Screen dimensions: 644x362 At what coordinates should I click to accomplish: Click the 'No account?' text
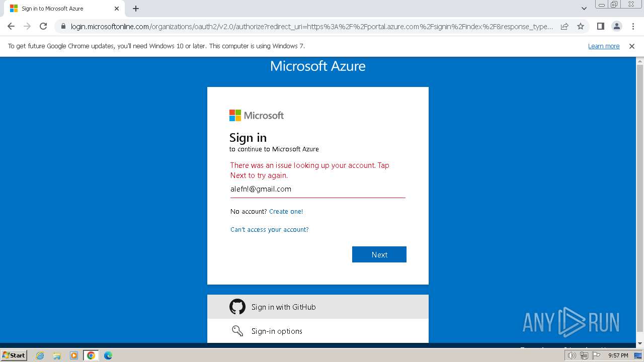point(249,212)
